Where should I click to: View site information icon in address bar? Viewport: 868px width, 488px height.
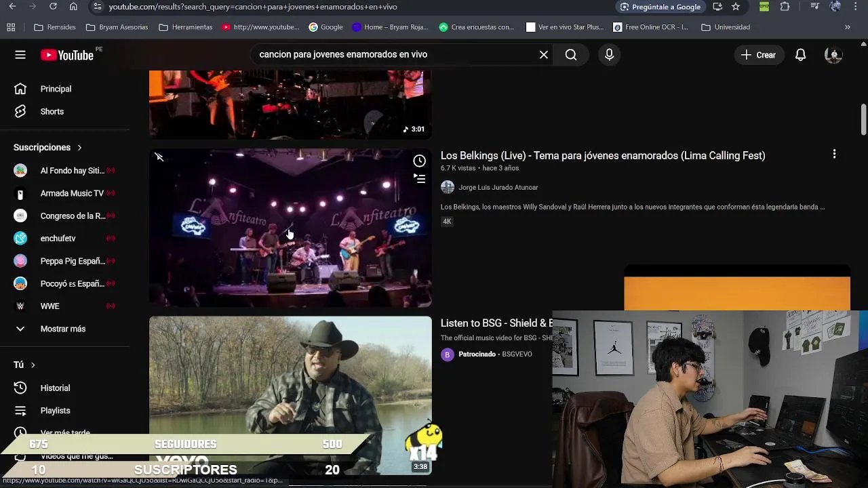pyautogui.click(x=98, y=7)
